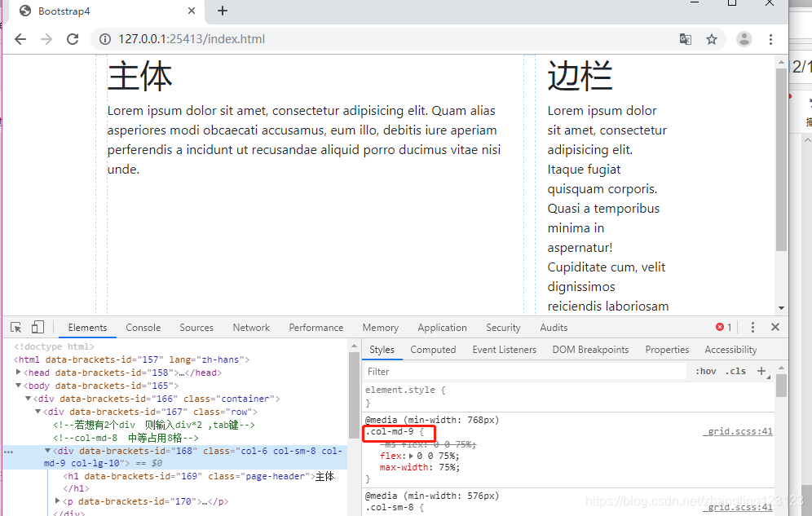Open a new browser tab
Screen dimensions: 812x516
223,11
